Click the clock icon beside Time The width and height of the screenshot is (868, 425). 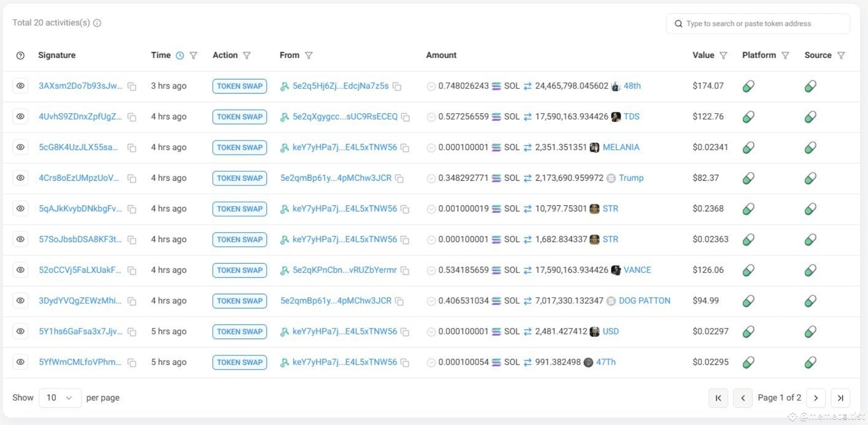(180, 55)
